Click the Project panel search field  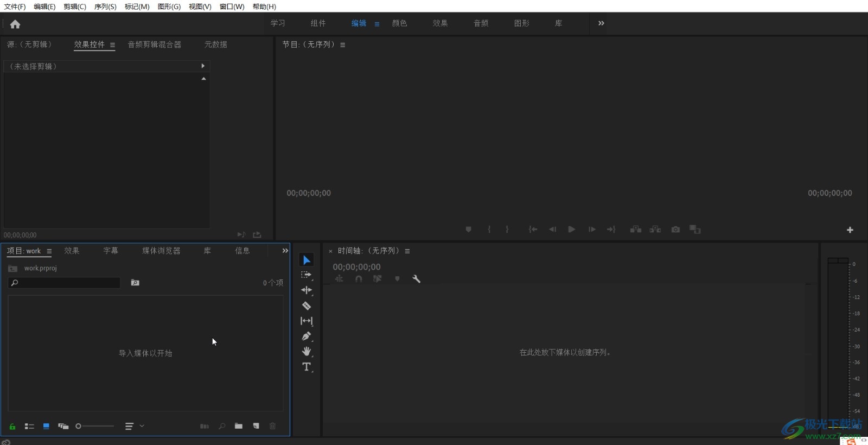point(64,283)
